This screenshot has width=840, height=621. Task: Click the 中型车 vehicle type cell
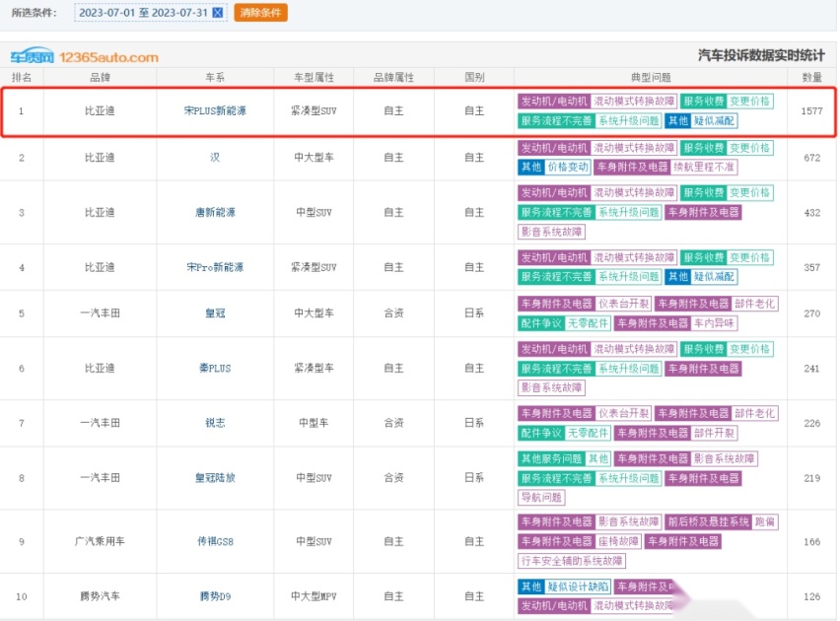(314, 423)
